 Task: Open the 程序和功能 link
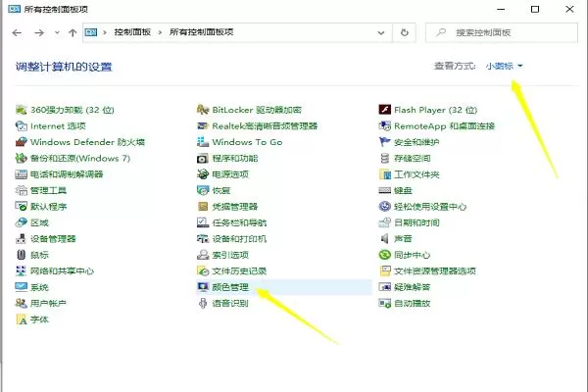pyautogui.click(x=235, y=159)
